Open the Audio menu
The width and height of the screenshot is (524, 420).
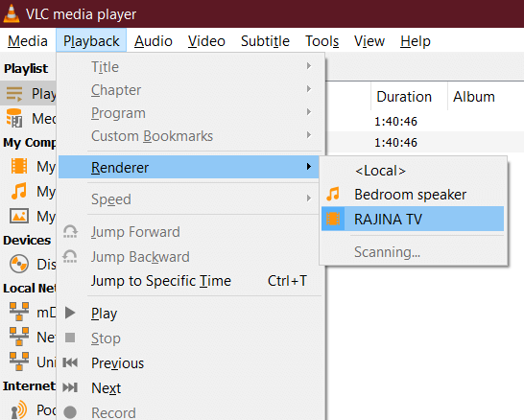tap(154, 41)
